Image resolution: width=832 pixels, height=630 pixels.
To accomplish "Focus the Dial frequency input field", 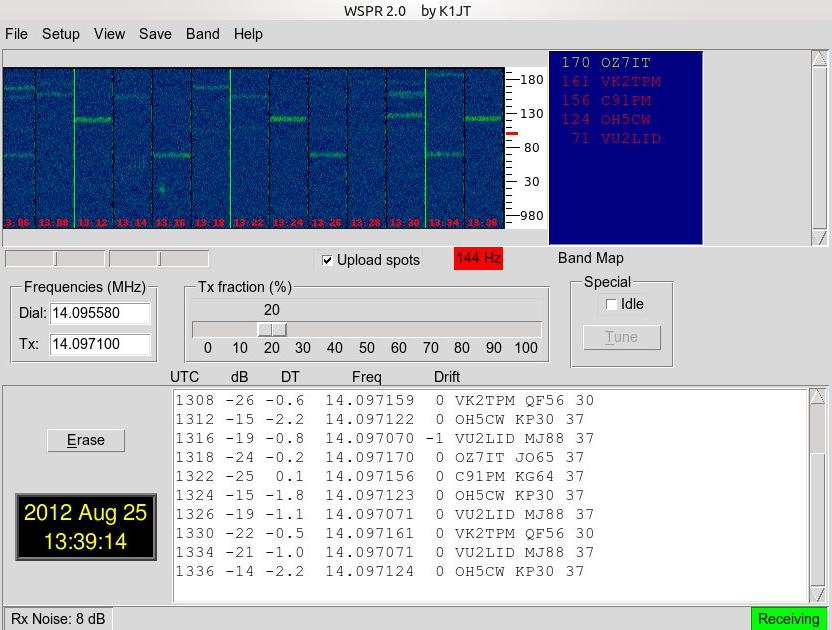I will [x=99, y=314].
